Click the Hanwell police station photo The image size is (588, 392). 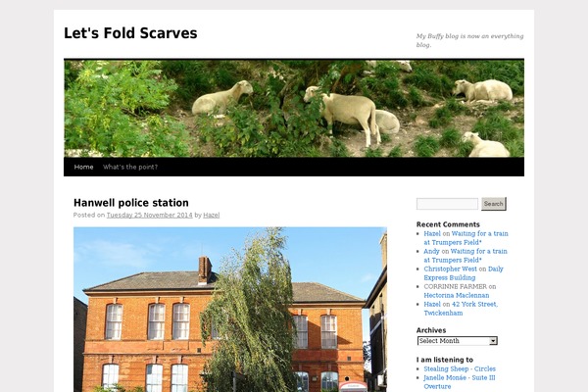[x=230, y=310]
